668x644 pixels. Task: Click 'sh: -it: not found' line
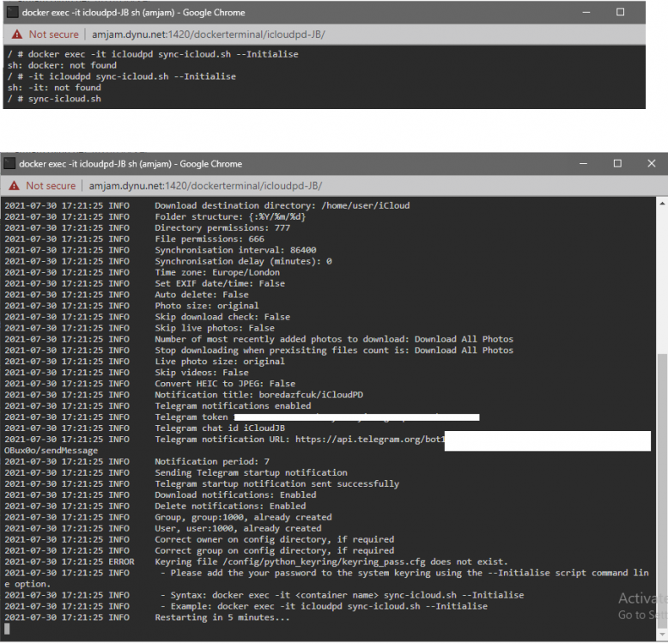click(54, 88)
